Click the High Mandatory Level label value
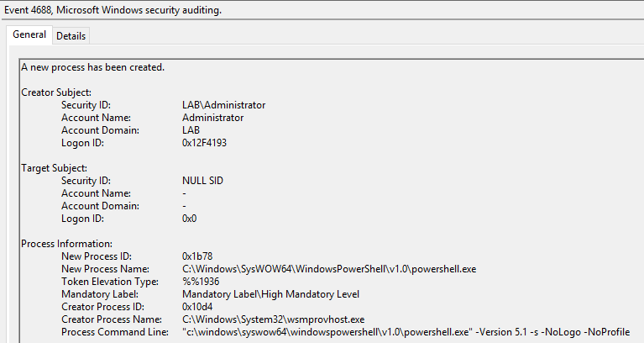Screen dimensions: 644x343 pyautogui.click(x=270, y=294)
